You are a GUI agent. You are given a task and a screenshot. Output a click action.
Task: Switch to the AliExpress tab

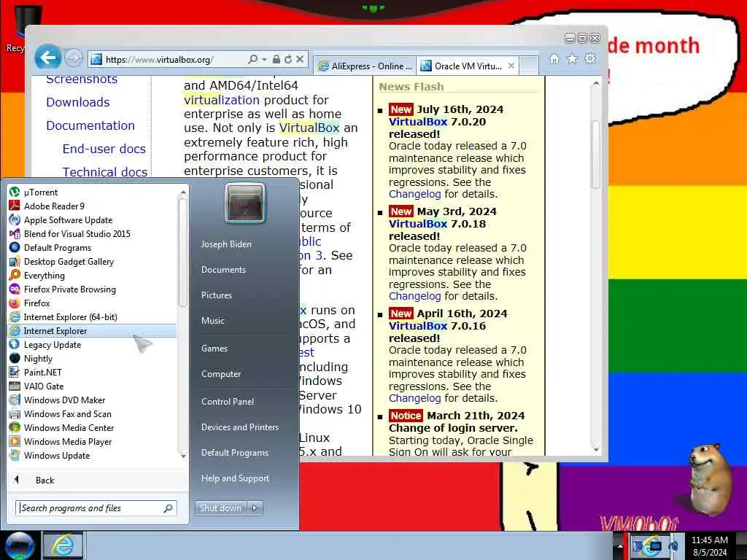[365, 66]
